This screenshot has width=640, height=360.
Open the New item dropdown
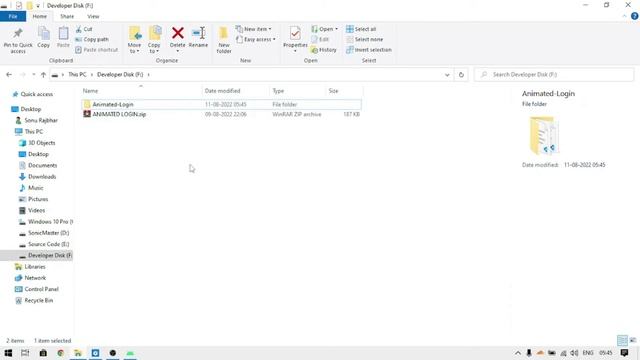coord(253,29)
